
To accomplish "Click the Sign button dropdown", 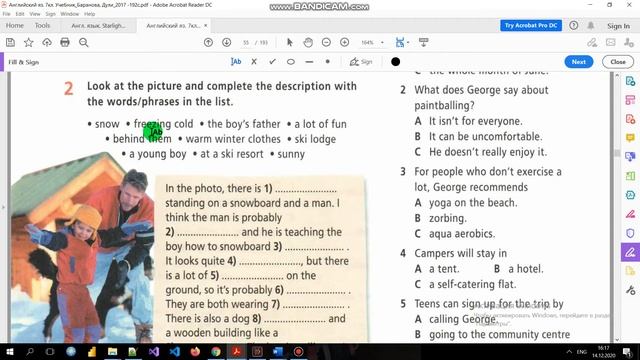I will click(x=361, y=62).
